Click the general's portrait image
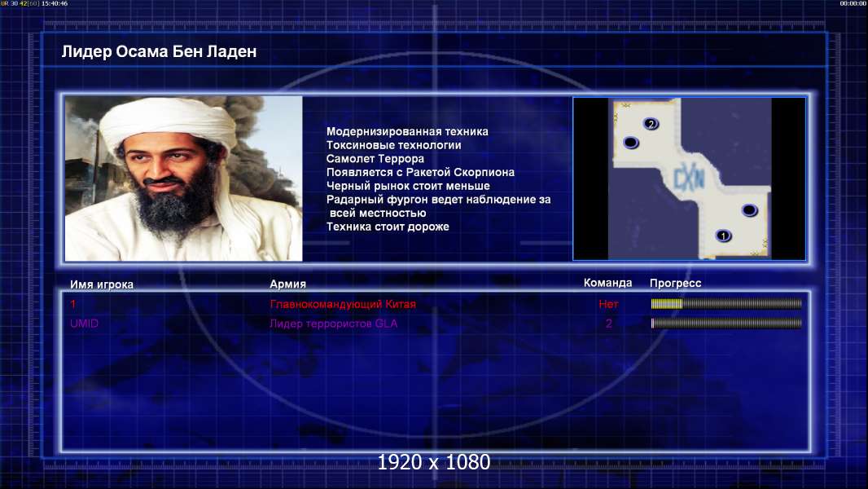868x489 pixels. pyautogui.click(x=184, y=178)
